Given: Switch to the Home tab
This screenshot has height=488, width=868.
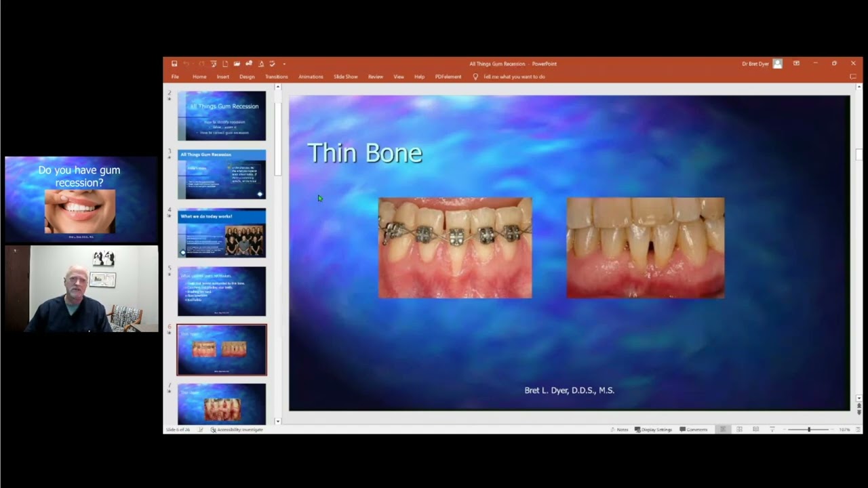Looking at the screenshot, I should tap(199, 77).
